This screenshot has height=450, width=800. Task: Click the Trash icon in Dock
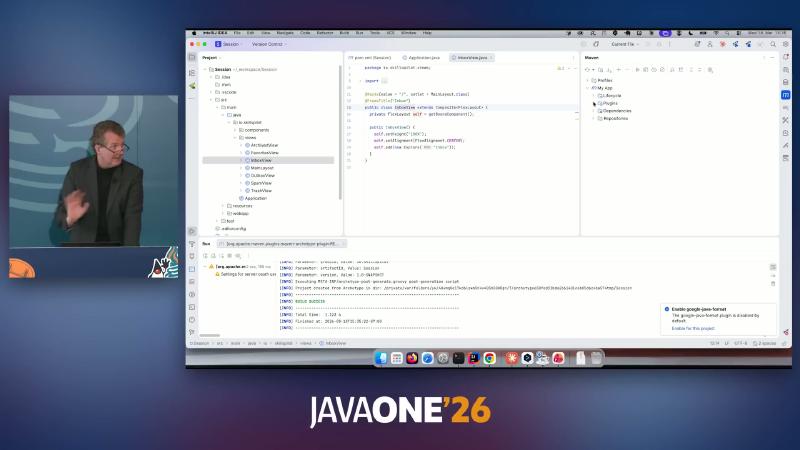[596, 358]
